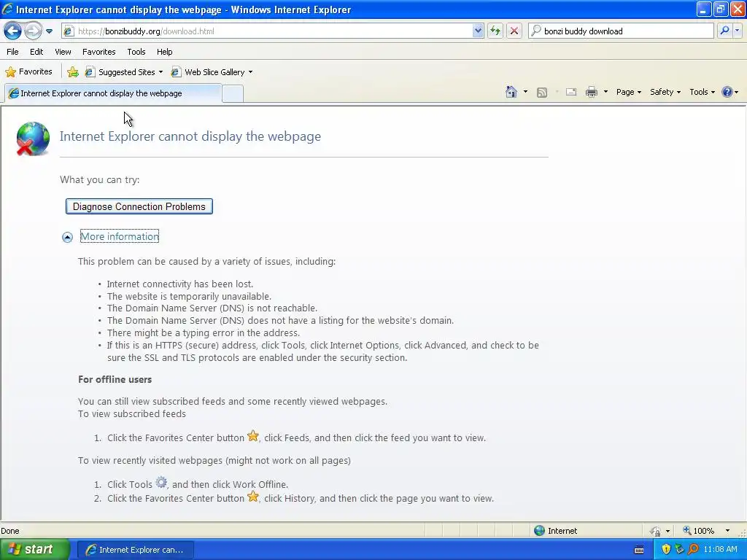Viewport: 747px width, 560px height.
Task: Open the Favorites Center star button
Action: (x=28, y=72)
